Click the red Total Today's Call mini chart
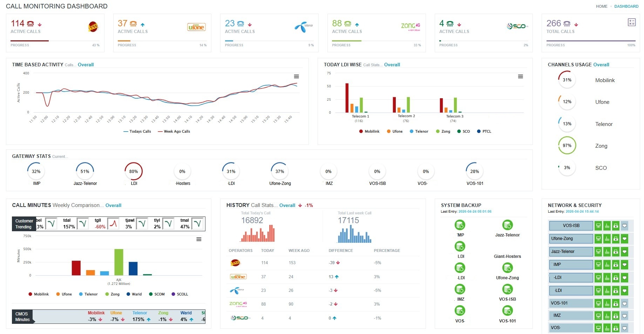 pos(258,233)
